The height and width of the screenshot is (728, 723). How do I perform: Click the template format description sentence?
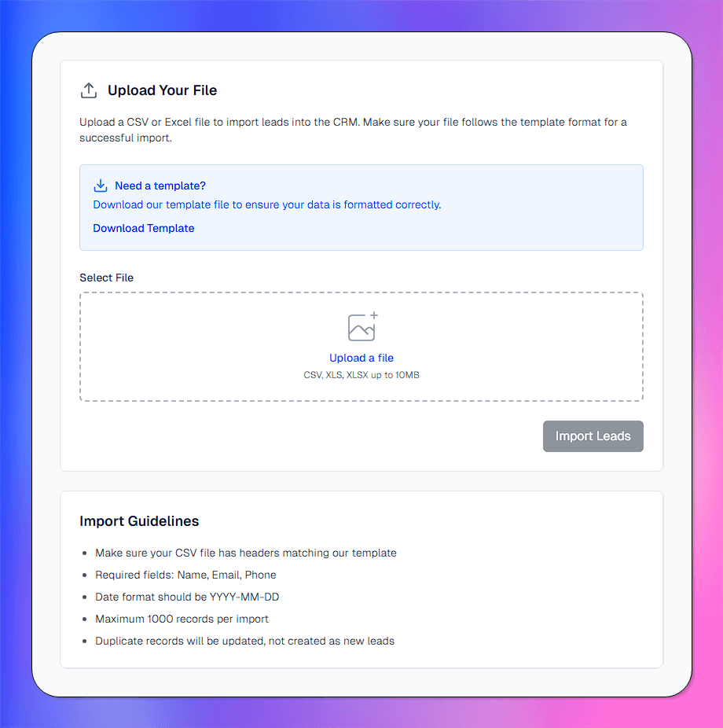[x=267, y=204]
